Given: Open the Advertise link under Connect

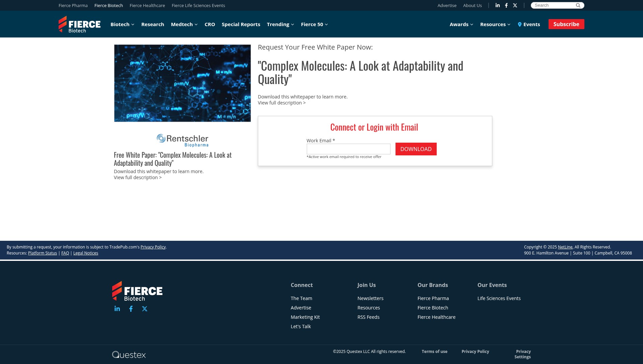Looking at the screenshot, I should (301, 308).
